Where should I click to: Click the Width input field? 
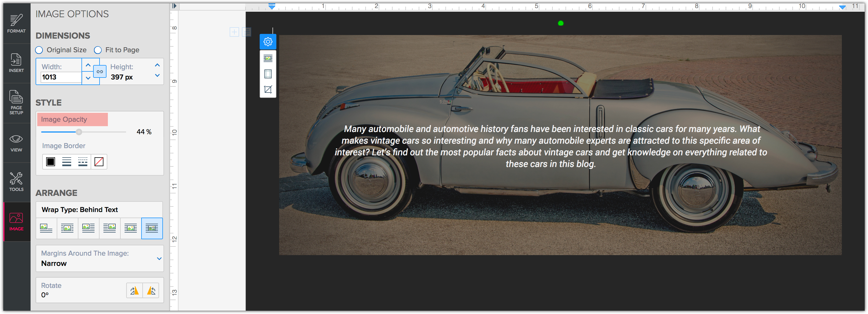(x=61, y=77)
